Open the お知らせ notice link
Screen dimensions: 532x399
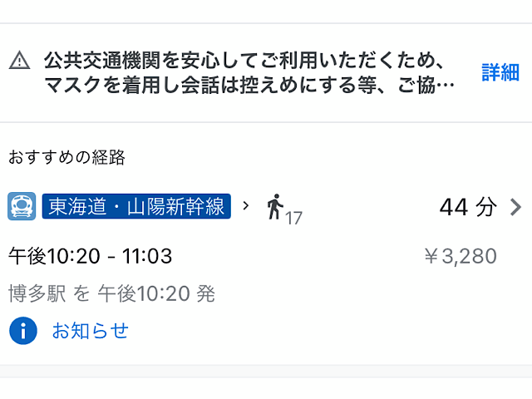(x=91, y=331)
